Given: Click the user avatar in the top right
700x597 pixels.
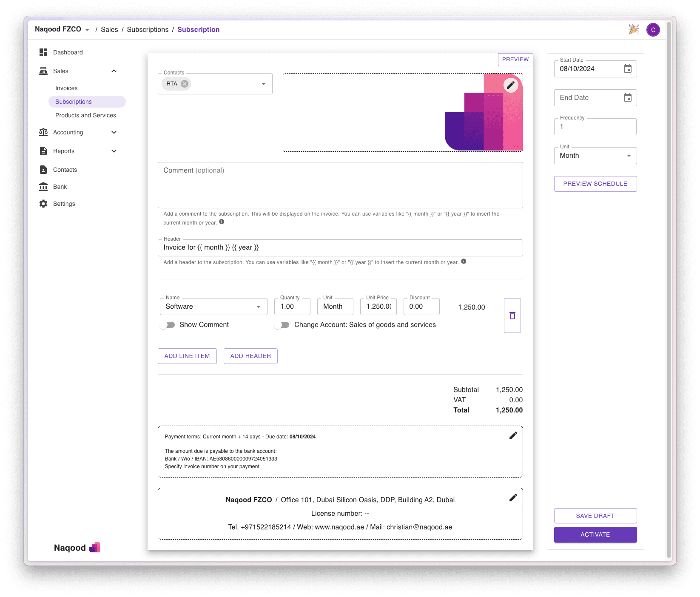Looking at the screenshot, I should click(x=653, y=29).
